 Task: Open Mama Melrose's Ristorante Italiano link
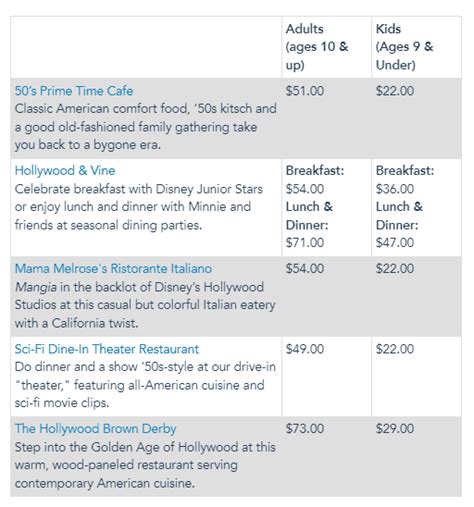click(x=113, y=269)
